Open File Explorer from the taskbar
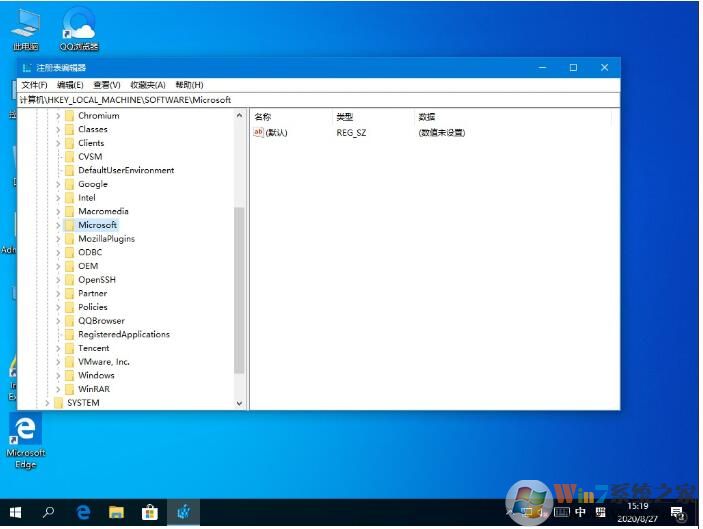The width and height of the screenshot is (703, 529). coord(117,512)
